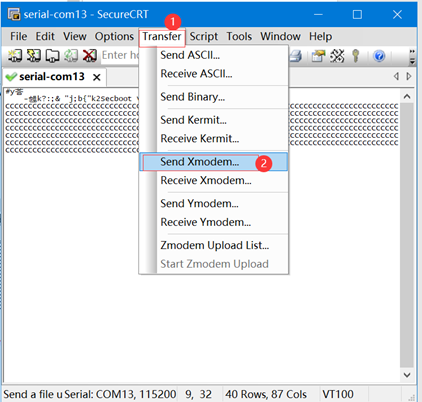
Task: Click the Disconnect red X icon
Action: pyautogui.click(x=90, y=56)
